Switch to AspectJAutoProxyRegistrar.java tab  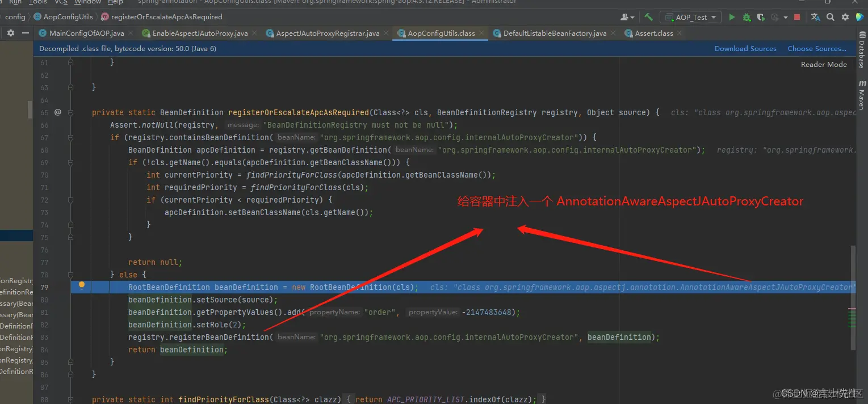click(x=328, y=33)
